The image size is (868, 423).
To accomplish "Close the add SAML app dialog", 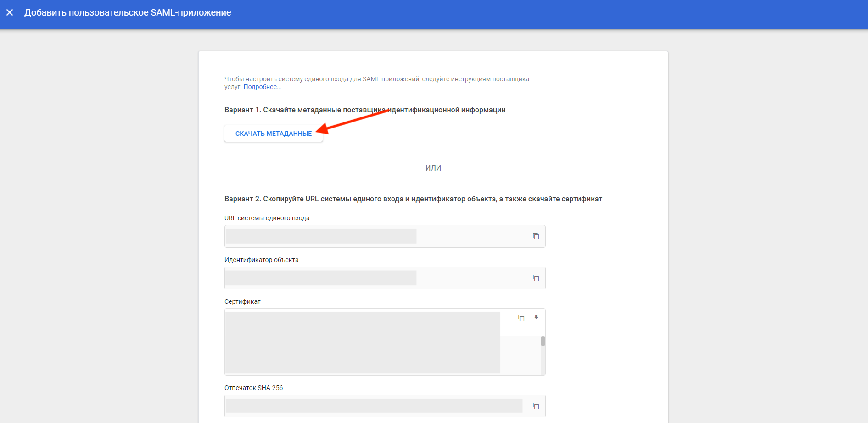I will pos(10,13).
